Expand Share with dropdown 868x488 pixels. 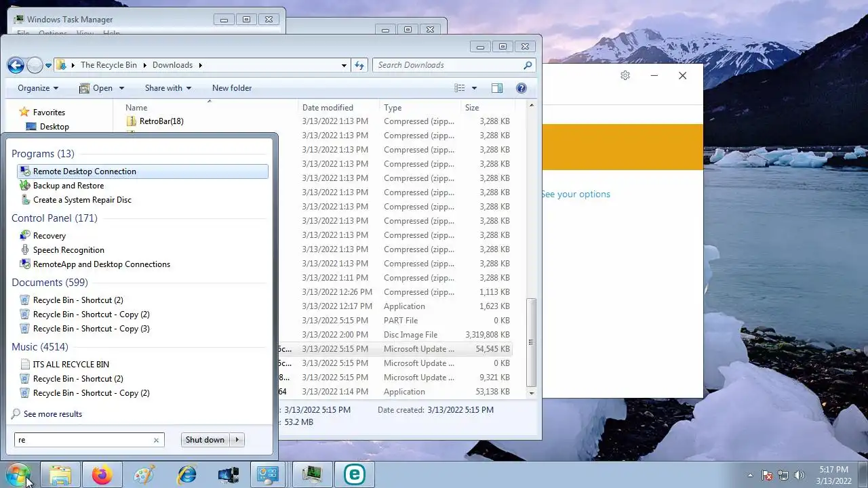coord(167,88)
